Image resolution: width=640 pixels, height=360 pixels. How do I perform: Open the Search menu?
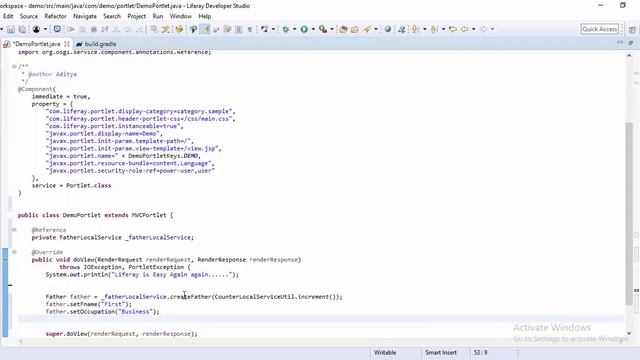tap(112, 16)
